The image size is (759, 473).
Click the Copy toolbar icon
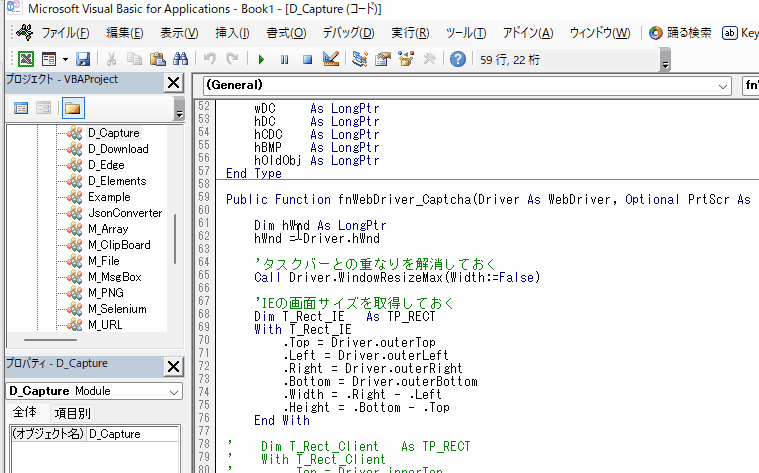134,60
